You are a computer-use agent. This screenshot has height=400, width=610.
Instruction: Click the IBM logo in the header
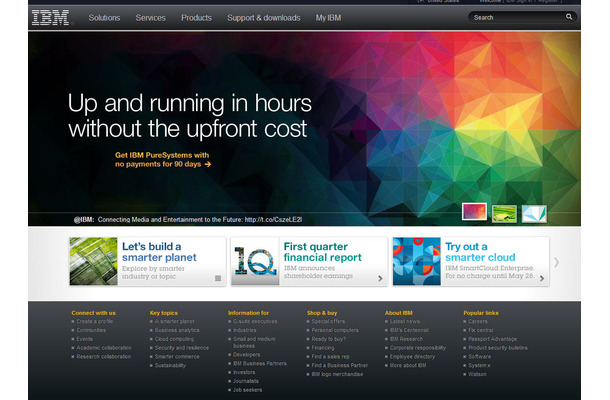[x=50, y=18]
